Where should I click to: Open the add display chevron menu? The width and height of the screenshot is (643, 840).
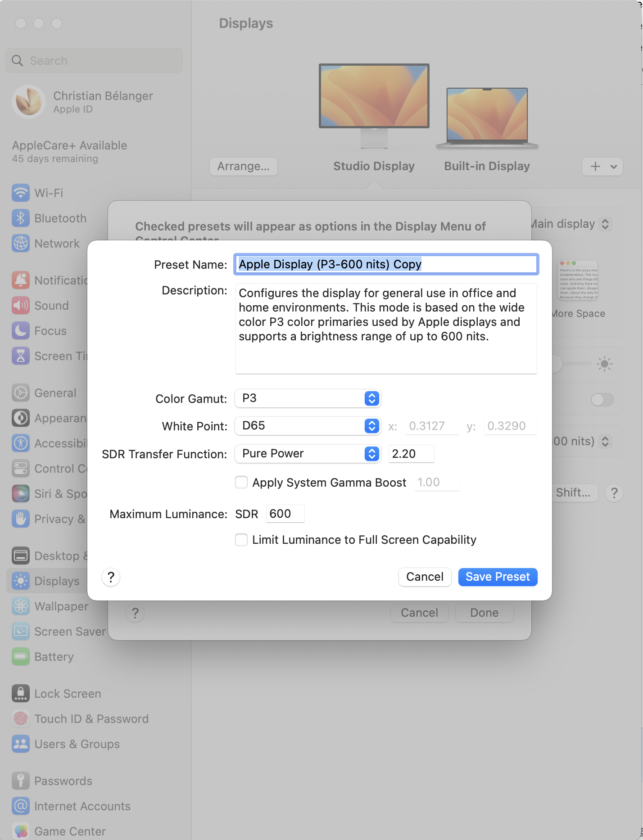click(x=602, y=167)
